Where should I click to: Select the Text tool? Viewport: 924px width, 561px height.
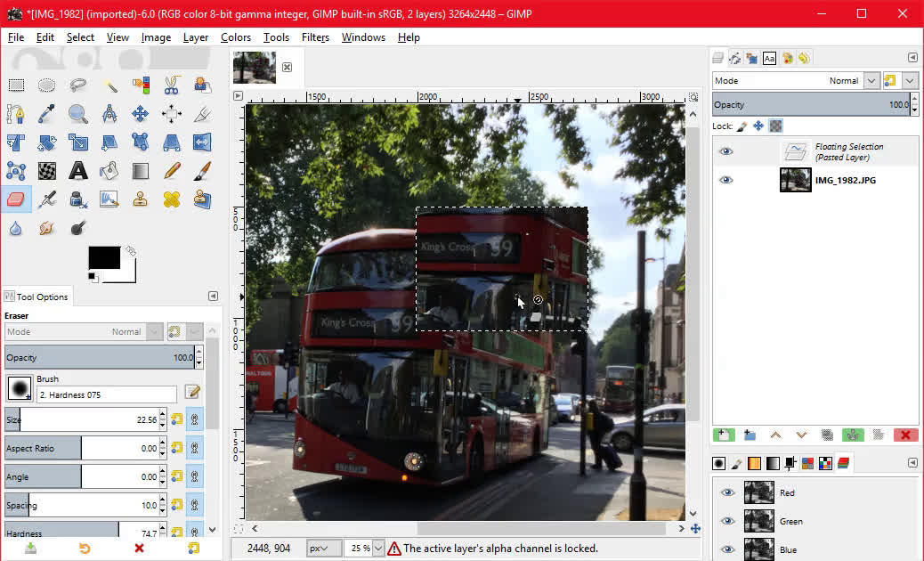click(78, 170)
